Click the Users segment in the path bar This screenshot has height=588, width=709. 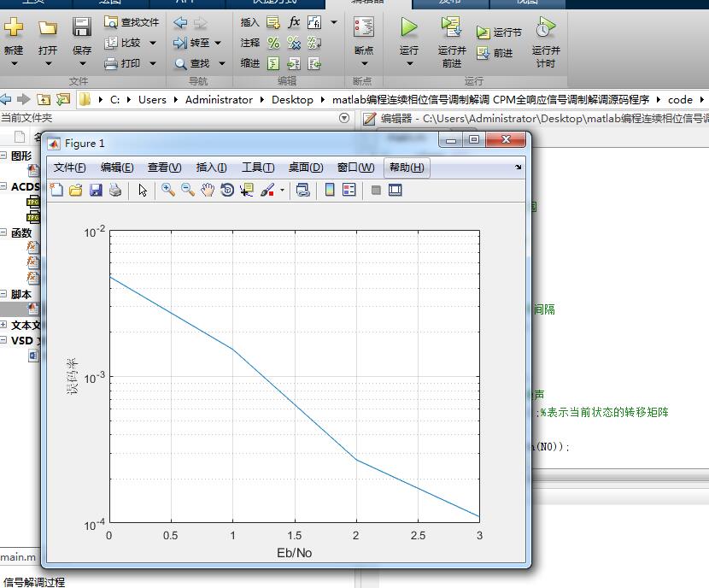152,99
